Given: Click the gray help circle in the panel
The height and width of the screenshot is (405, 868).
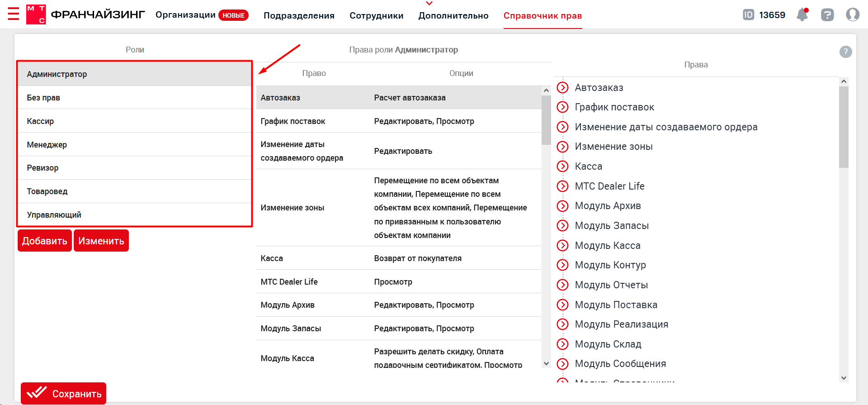Looking at the screenshot, I should pyautogui.click(x=846, y=52).
